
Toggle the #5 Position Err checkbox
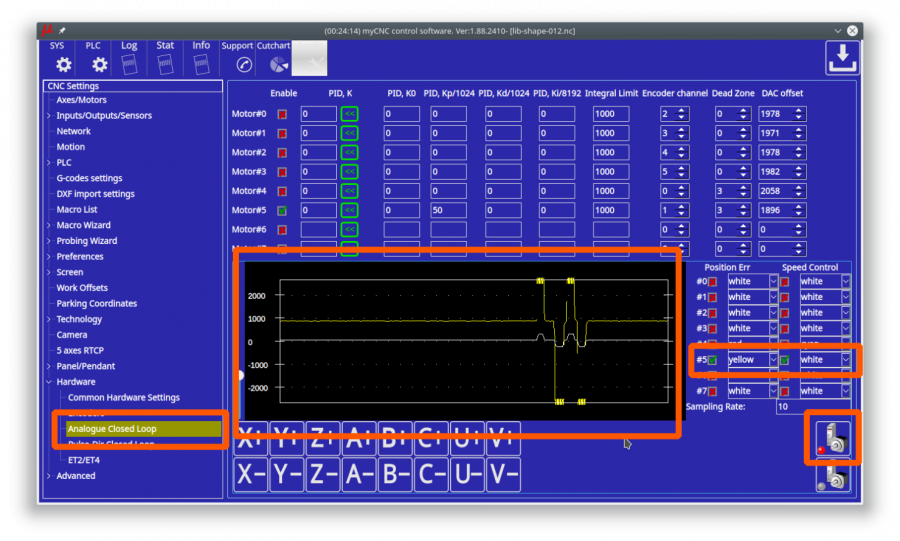pos(713,360)
